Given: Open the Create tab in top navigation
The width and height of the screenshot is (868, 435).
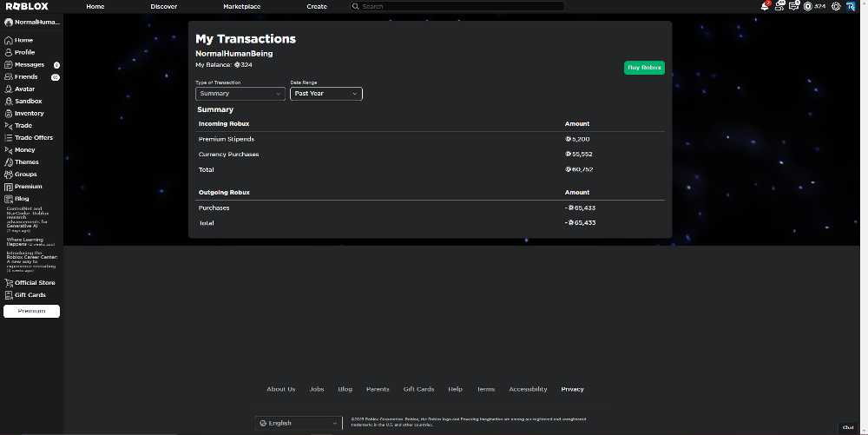Looking at the screenshot, I should pos(317,7).
